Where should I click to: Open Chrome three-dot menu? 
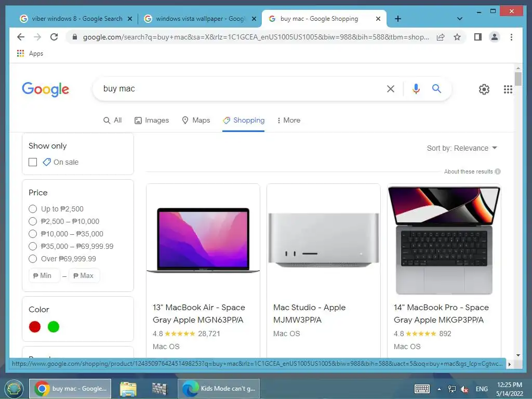tap(511, 37)
